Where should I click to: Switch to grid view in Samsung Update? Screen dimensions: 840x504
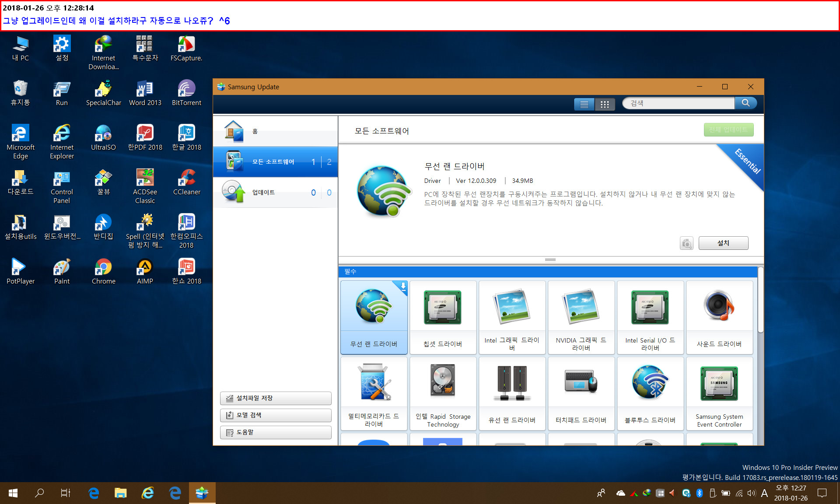(x=605, y=104)
